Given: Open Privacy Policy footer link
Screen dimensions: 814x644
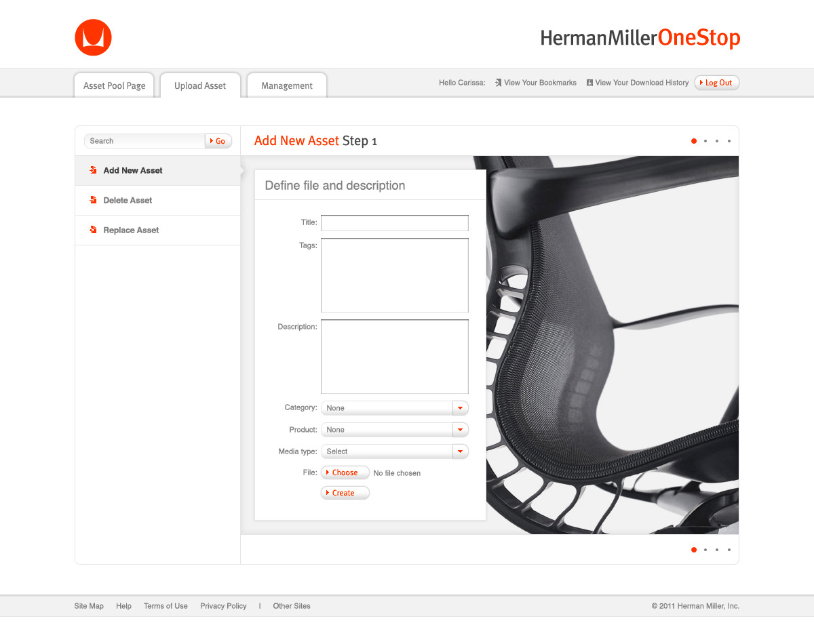Looking at the screenshot, I should 223,606.
